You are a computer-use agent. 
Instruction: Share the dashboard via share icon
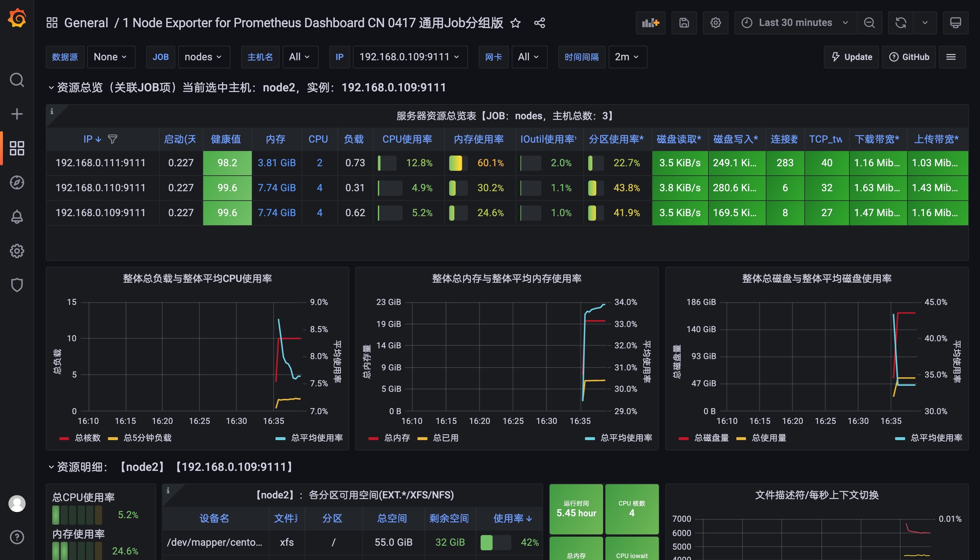(539, 23)
